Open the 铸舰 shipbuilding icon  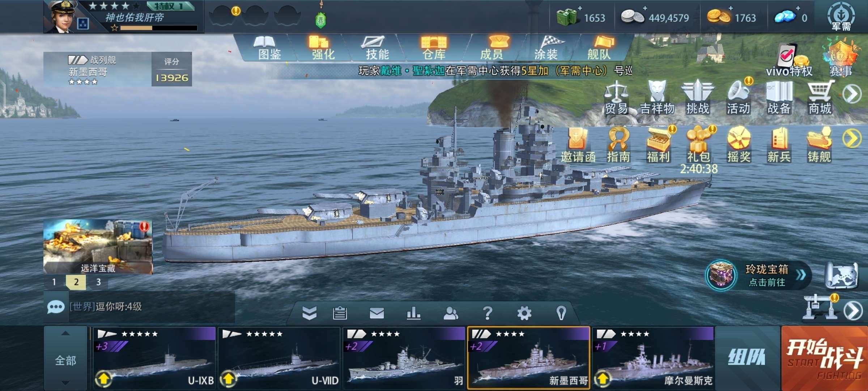point(819,145)
